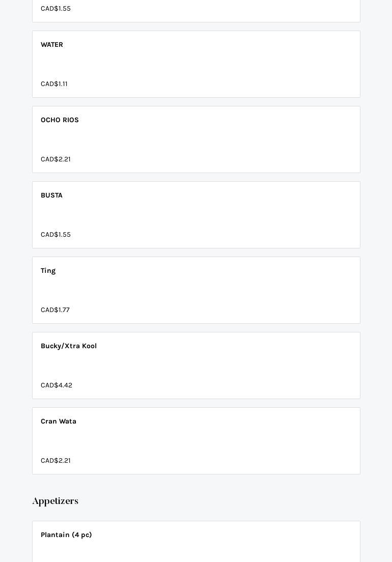Click empty area of the BUSTA card

coord(229,215)
